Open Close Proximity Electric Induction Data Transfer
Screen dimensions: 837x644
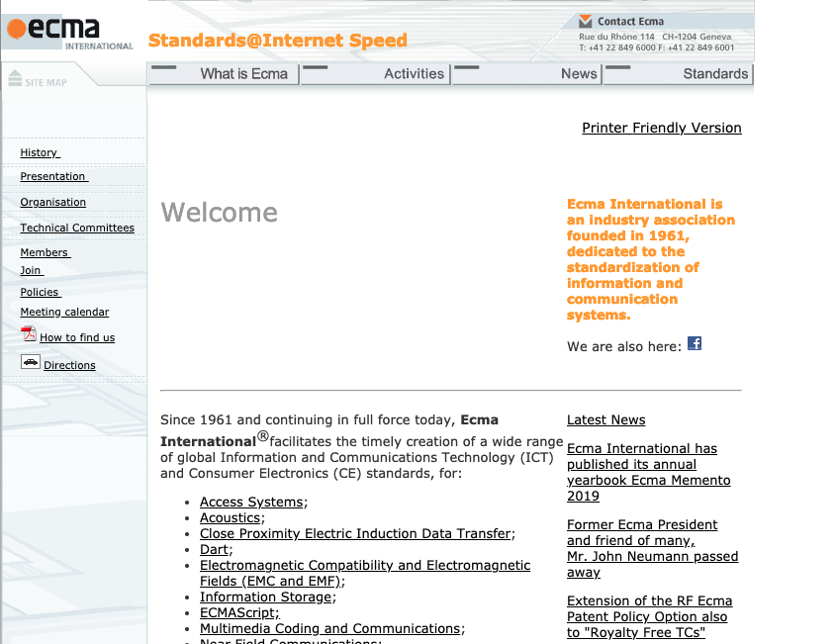[x=355, y=533]
